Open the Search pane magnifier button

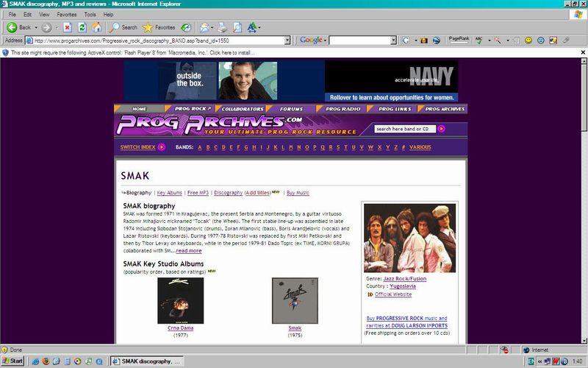pos(123,27)
